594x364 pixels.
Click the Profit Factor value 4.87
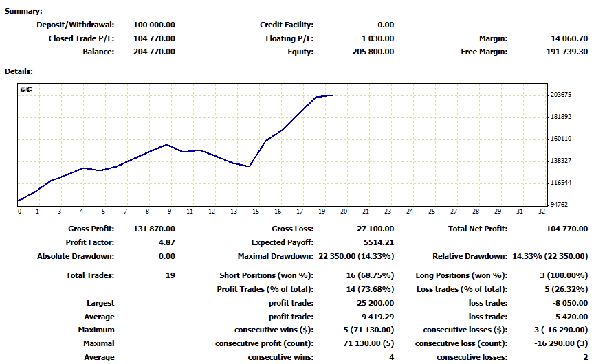(x=167, y=242)
